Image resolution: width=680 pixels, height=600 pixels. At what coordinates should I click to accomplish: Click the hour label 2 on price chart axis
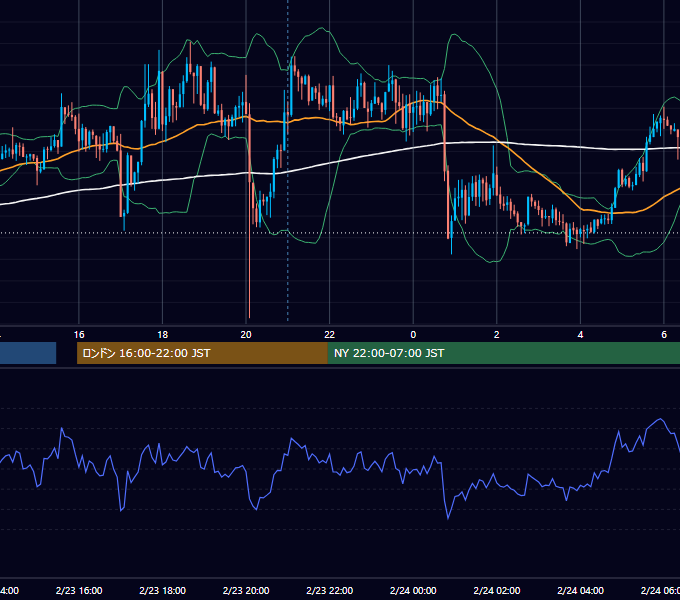[497, 335]
